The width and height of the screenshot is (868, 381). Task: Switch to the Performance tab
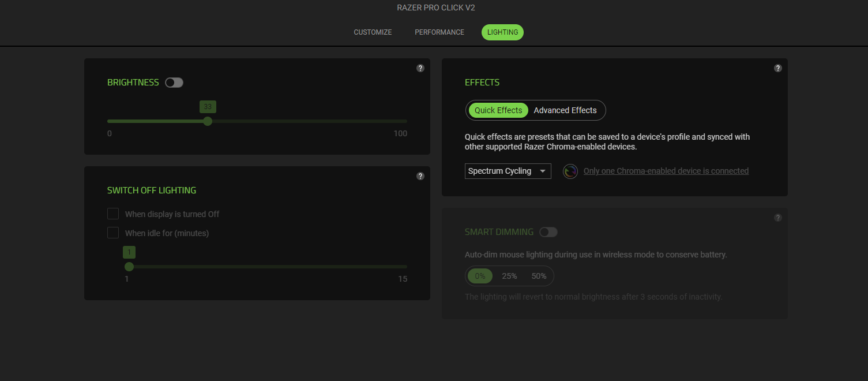tap(439, 32)
